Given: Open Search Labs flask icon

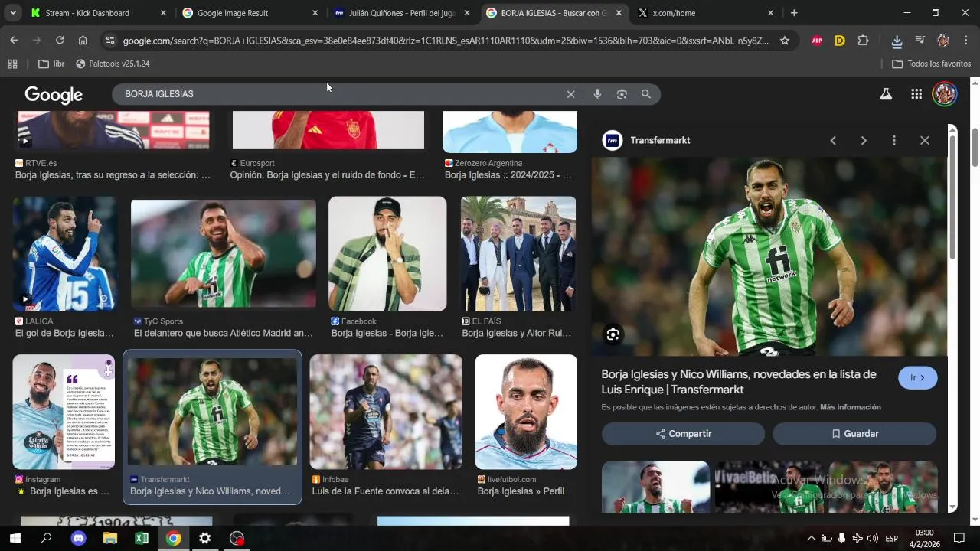Looking at the screenshot, I should pos(886,94).
